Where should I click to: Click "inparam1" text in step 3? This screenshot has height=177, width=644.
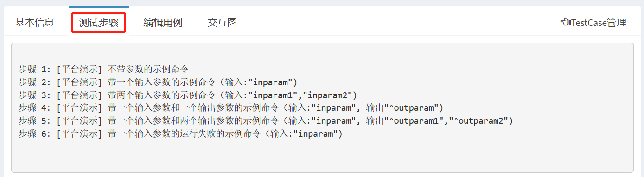point(275,95)
